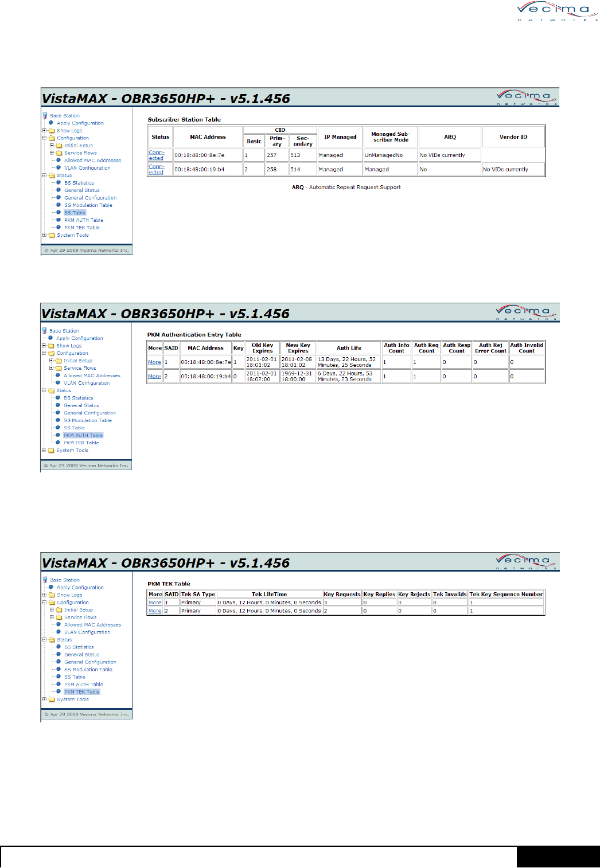This screenshot has width=600, height=868.
Task: Open VLAN Configuration on Subscriber Station page
Action: pyautogui.click(x=87, y=168)
